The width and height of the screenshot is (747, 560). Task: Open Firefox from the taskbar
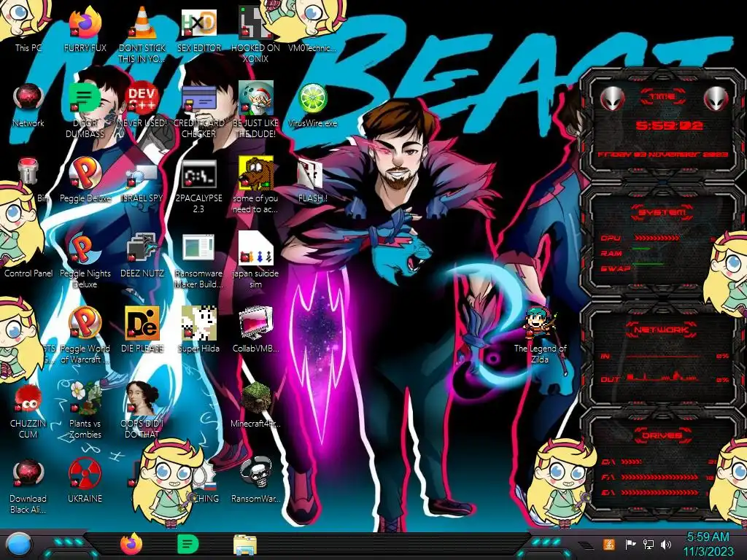pyautogui.click(x=131, y=544)
